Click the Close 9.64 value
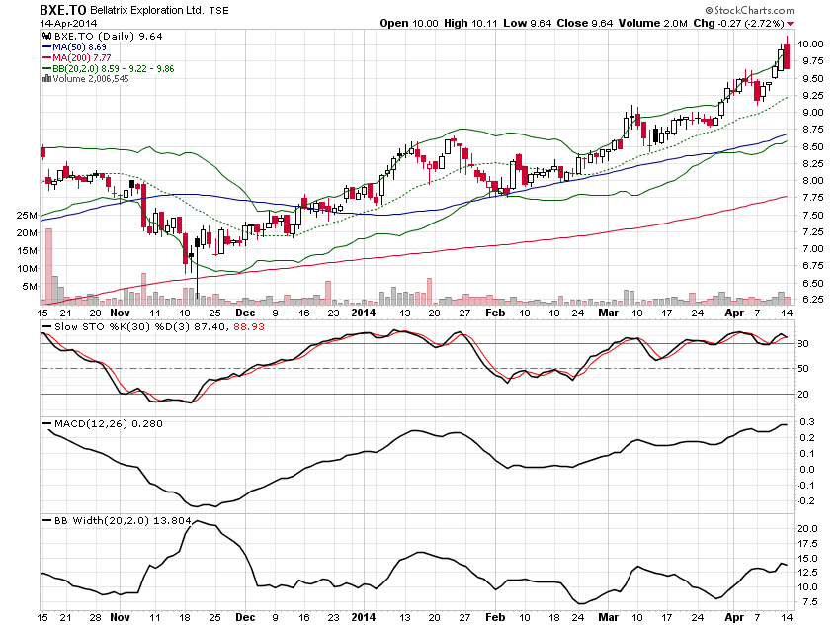The width and height of the screenshot is (840, 626). point(584,23)
